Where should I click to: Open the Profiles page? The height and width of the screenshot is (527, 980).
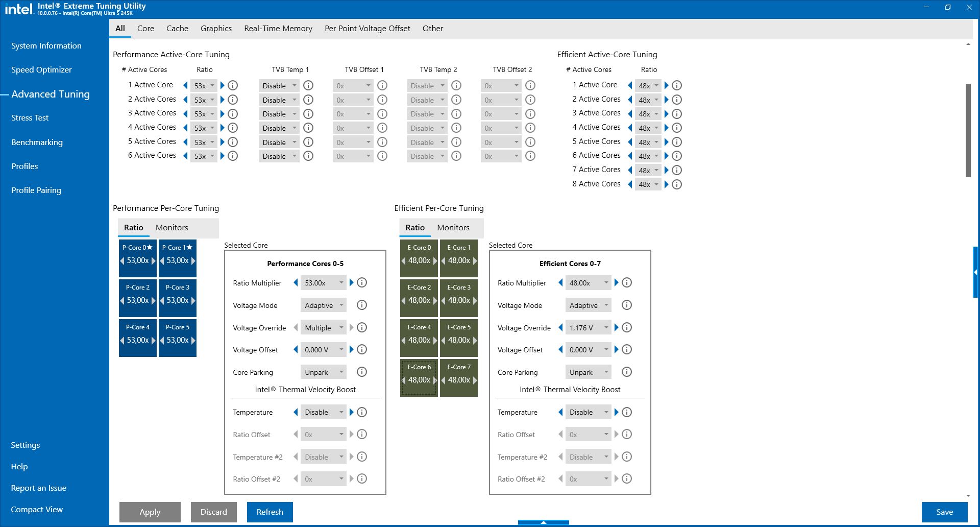pyautogui.click(x=24, y=166)
